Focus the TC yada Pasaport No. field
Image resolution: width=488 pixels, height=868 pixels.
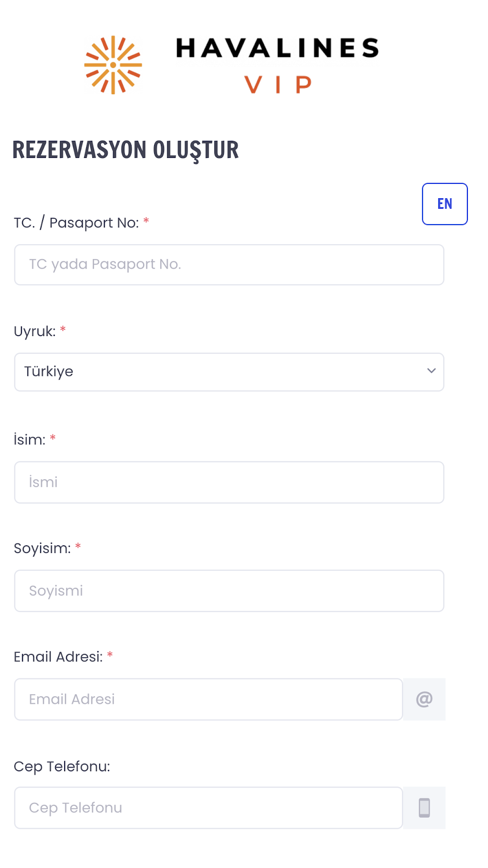click(229, 265)
